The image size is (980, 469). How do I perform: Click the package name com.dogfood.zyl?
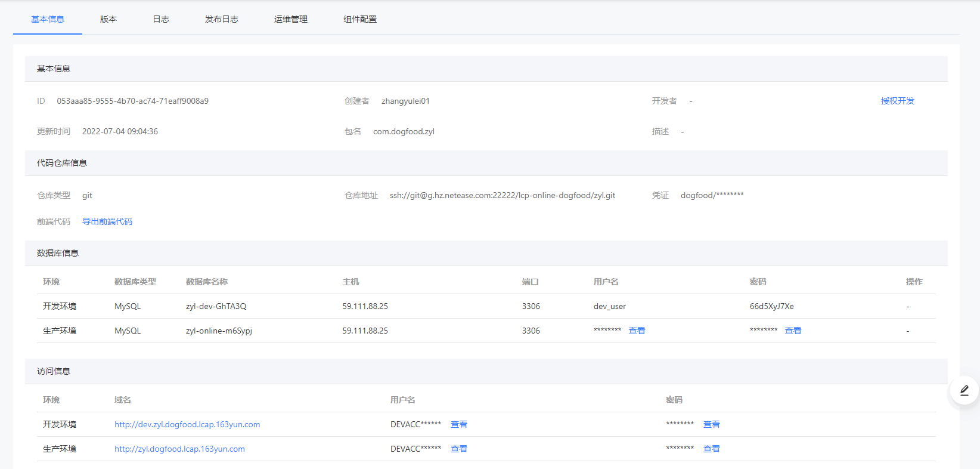(404, 131)
